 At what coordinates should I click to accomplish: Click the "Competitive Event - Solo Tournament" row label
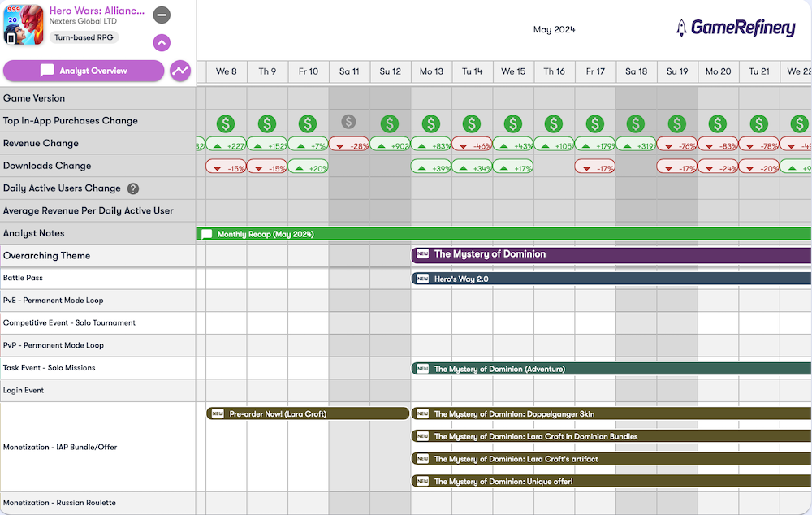(x=69, y=322)
